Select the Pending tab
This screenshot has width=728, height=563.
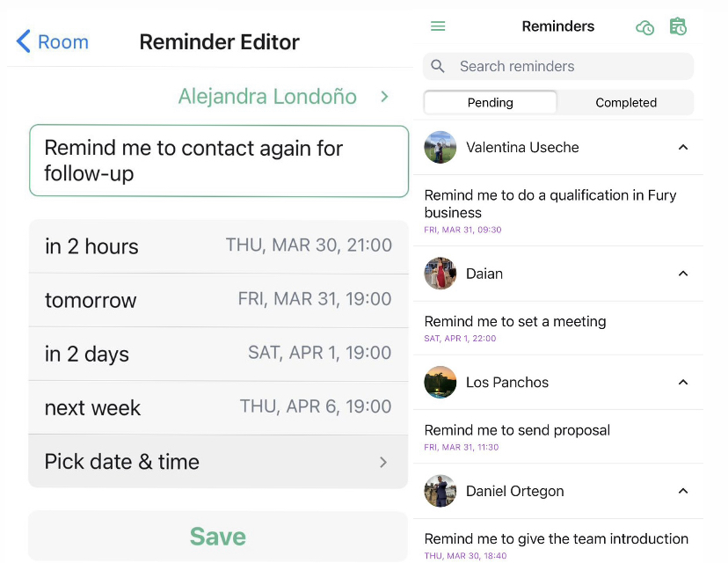491,103
